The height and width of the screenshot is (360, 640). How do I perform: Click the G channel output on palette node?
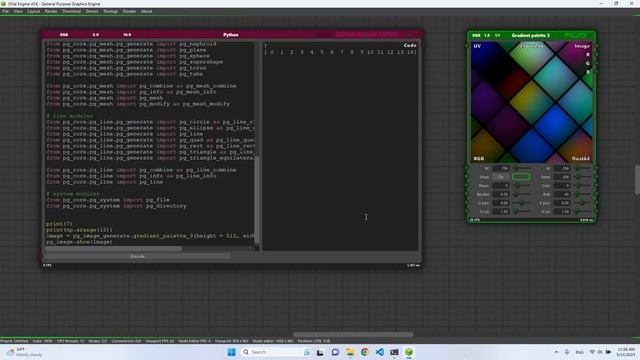(588, 63)
